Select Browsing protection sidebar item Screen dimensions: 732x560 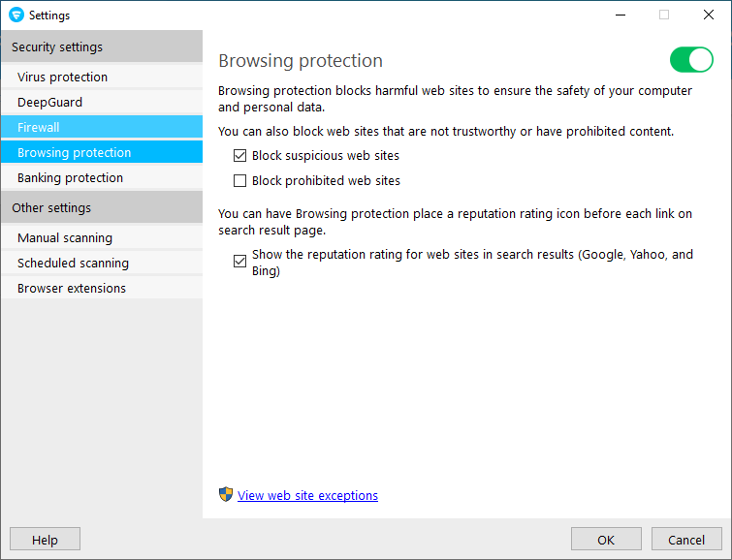74,153
